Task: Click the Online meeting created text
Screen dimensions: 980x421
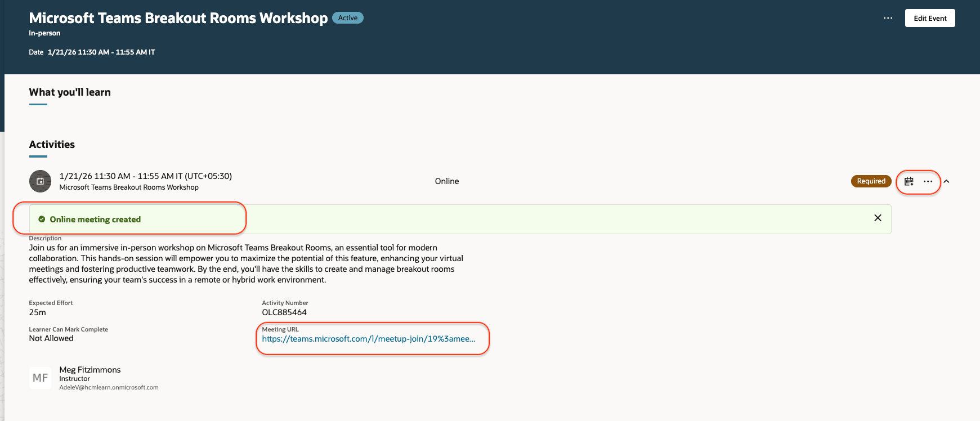Action: (x=95, y=220)
